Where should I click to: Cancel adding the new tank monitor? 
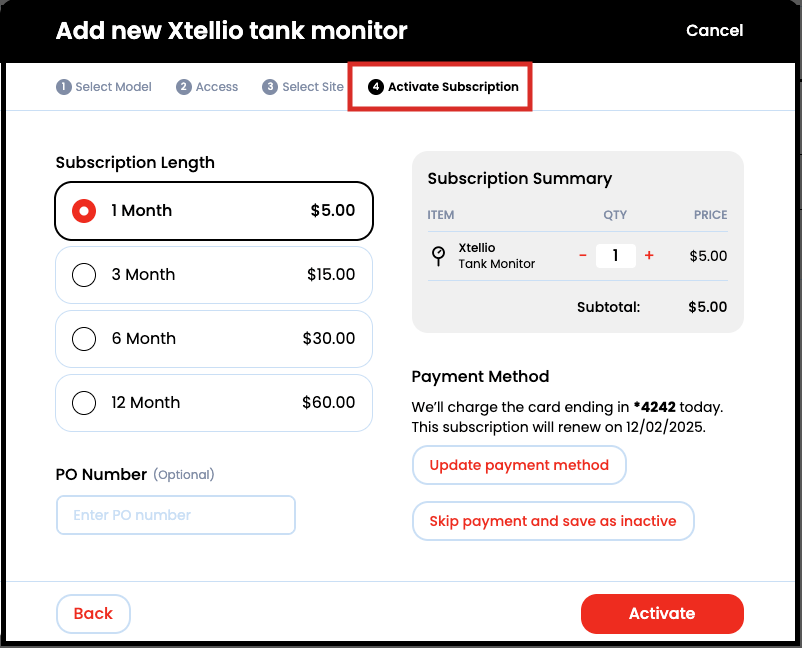(x=714, y=31)
